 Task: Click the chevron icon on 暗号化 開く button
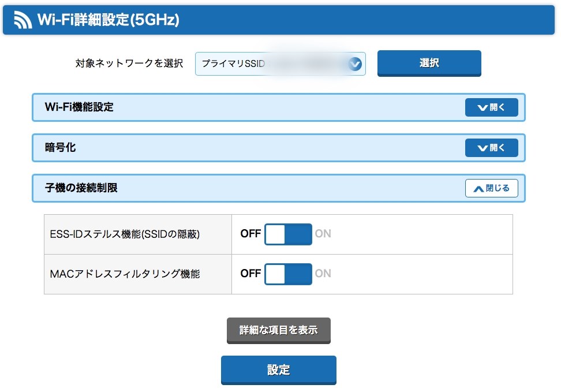pos(482,148)
